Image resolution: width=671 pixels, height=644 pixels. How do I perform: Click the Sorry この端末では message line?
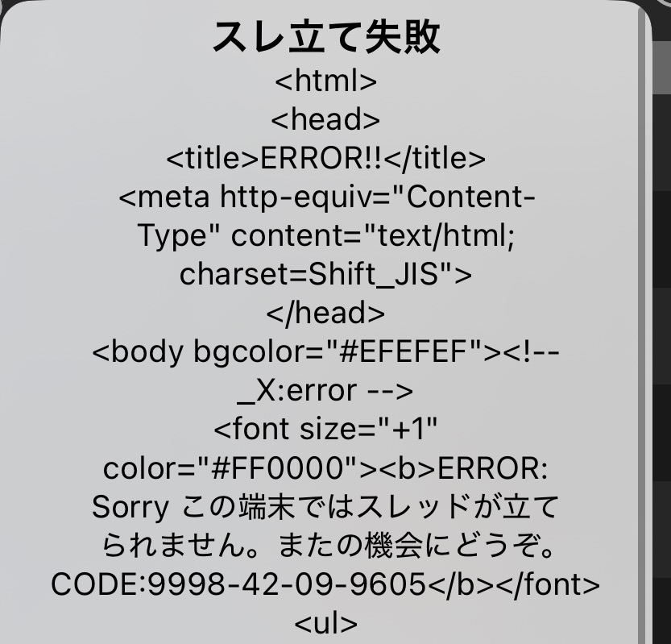(x=325, y=508)
